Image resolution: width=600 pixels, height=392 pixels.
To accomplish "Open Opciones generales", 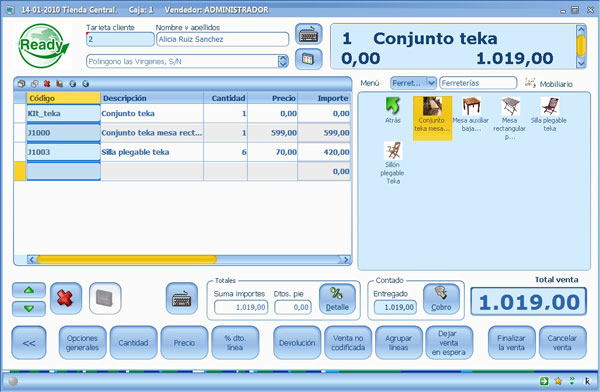I will (x=82, y=343).
